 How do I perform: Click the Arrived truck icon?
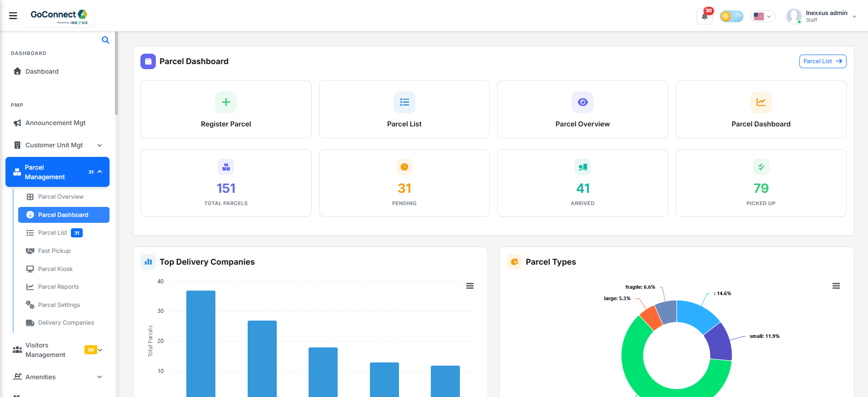coord(583,167)
